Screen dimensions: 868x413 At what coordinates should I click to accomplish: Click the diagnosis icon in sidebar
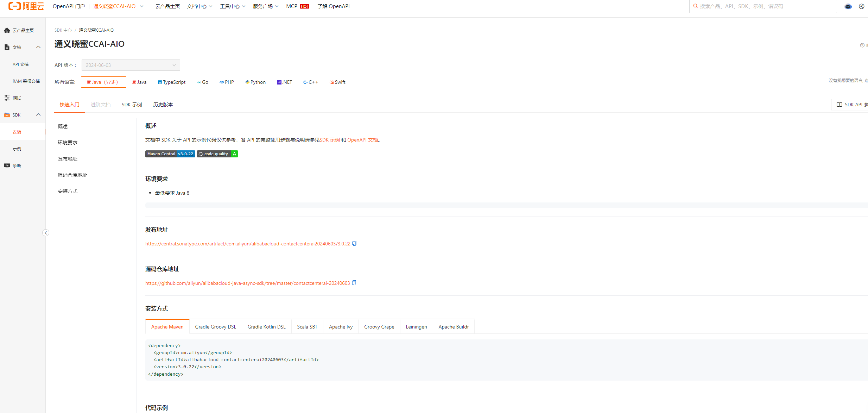pos(7,165)
